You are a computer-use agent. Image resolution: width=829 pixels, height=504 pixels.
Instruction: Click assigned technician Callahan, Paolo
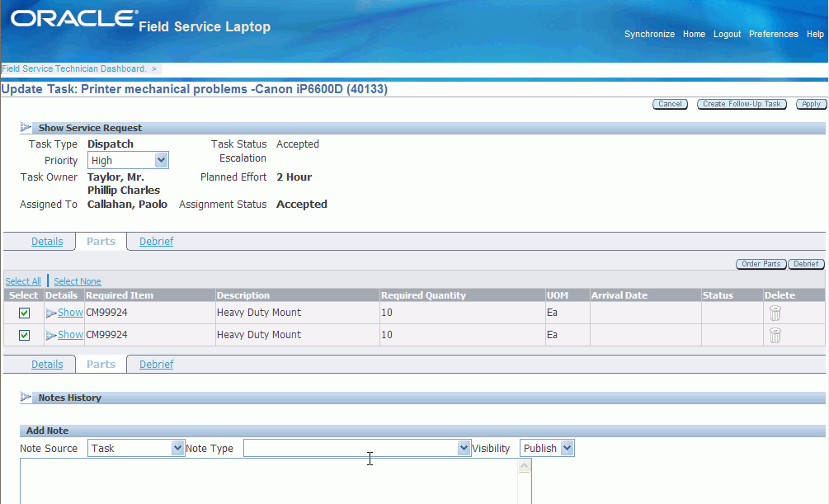tap(127, 204)
